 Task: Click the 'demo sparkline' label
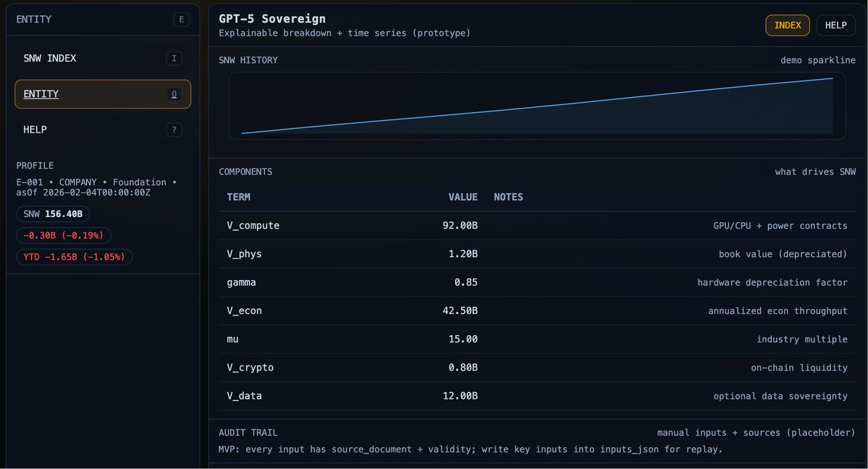pyautogui.click(x=818, y=60)
